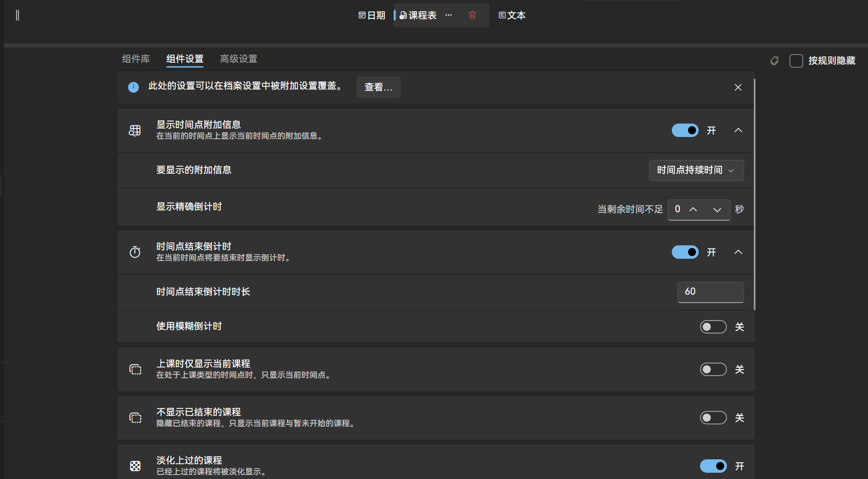The image size is (868, 479).
Task: Select the 日期 component in the top bar
Action: (373, 15)
